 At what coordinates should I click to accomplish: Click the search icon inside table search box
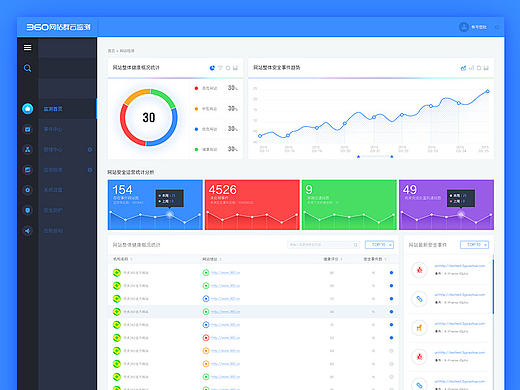355,245
